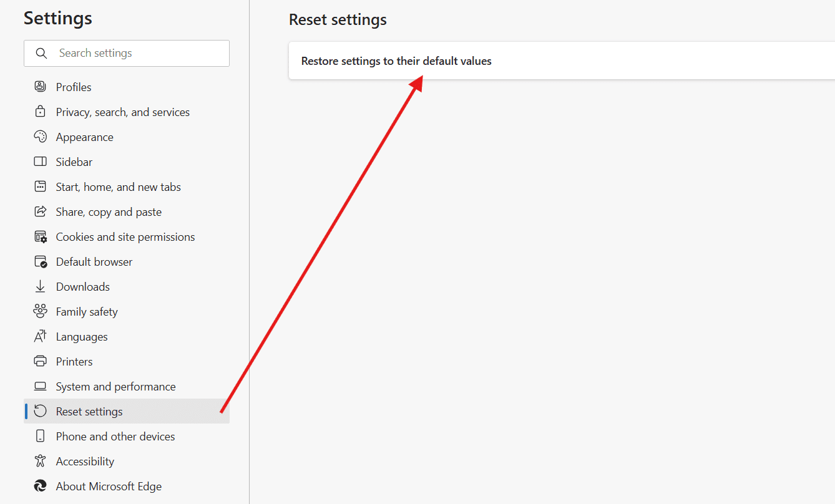Open Start, home, and new tabs settings
This screenshot has height=504, width=835.
[118, 187]
